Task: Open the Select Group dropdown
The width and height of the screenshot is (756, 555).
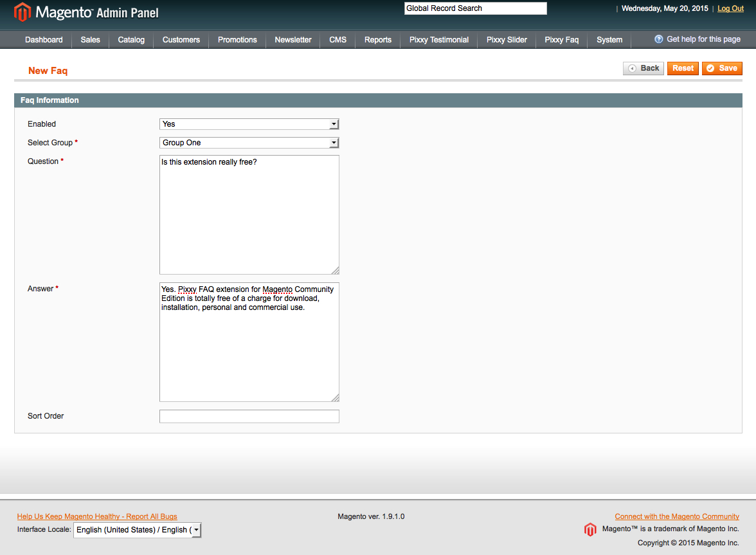Action: tap(249, 143)
